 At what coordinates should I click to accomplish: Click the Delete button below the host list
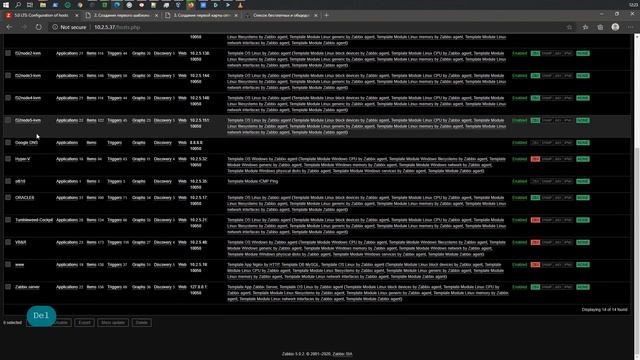point(142,322)
